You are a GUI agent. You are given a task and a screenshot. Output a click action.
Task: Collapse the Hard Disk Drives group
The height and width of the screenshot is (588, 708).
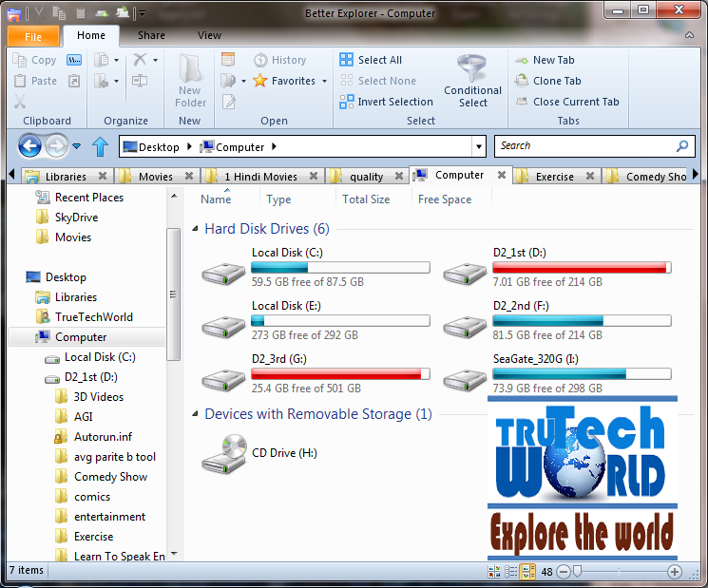(x=195, y=229)
